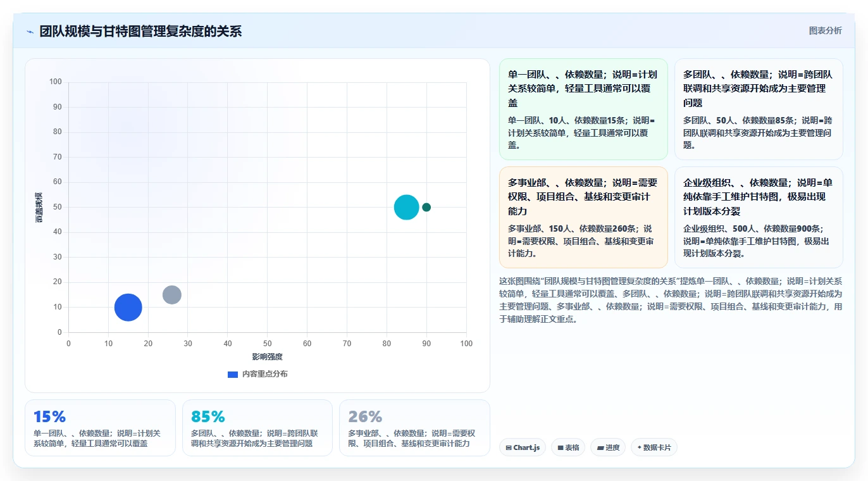Viewport: 868px width, 481px height.
Task: Click the lightning icon beside the title
Action: (x=30, y=32)
